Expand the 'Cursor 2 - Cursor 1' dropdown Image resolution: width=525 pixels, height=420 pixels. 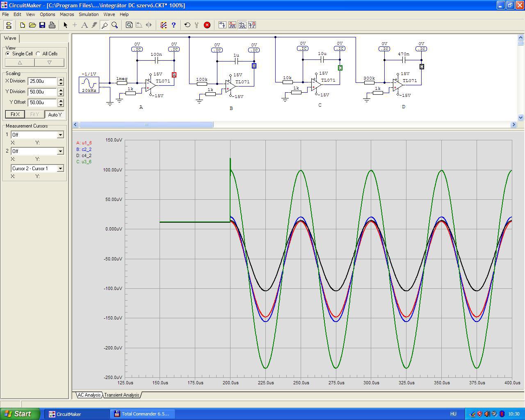(x=60, y=169)
